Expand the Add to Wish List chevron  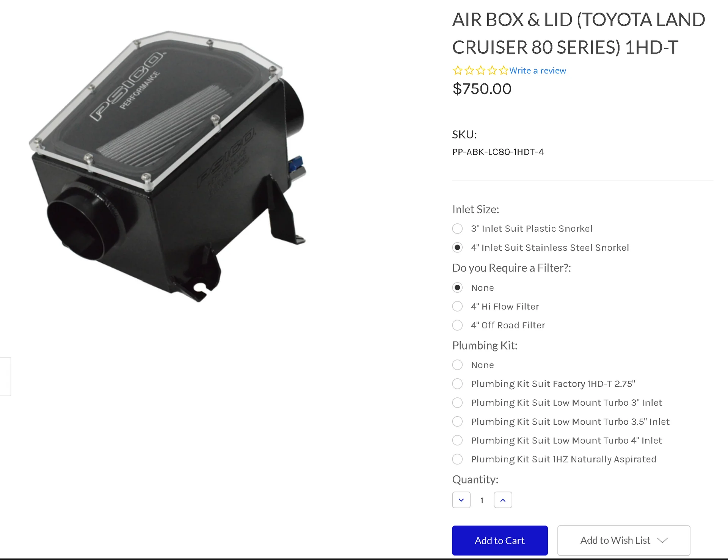662,540
